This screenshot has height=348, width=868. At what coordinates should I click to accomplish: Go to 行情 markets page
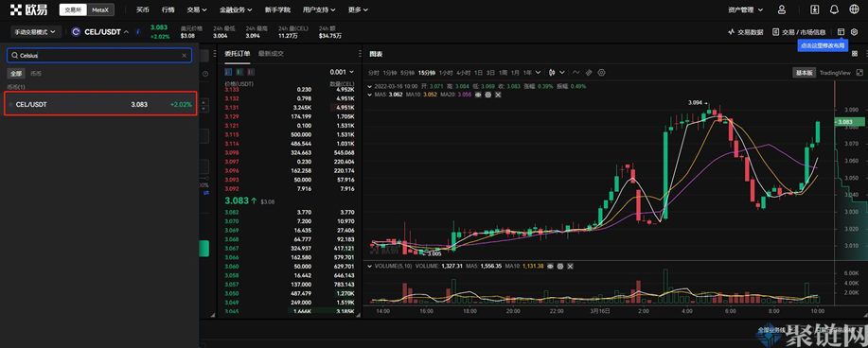[168, 9]
